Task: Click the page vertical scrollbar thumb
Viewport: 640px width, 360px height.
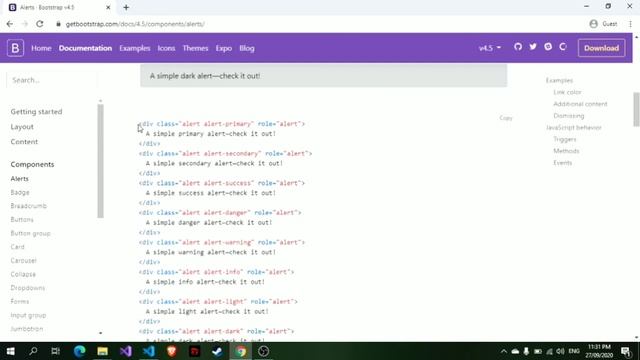Action: pos(636,109)
